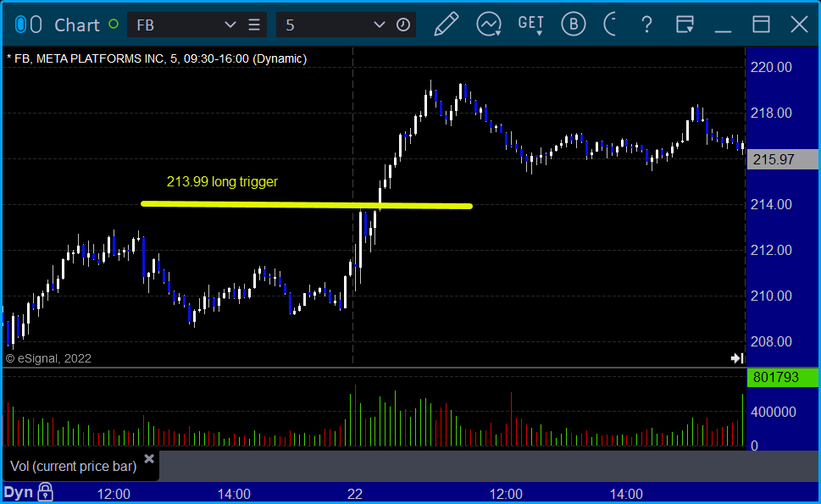Click the first 14:00 time axis label

click(x=234, y=494)
